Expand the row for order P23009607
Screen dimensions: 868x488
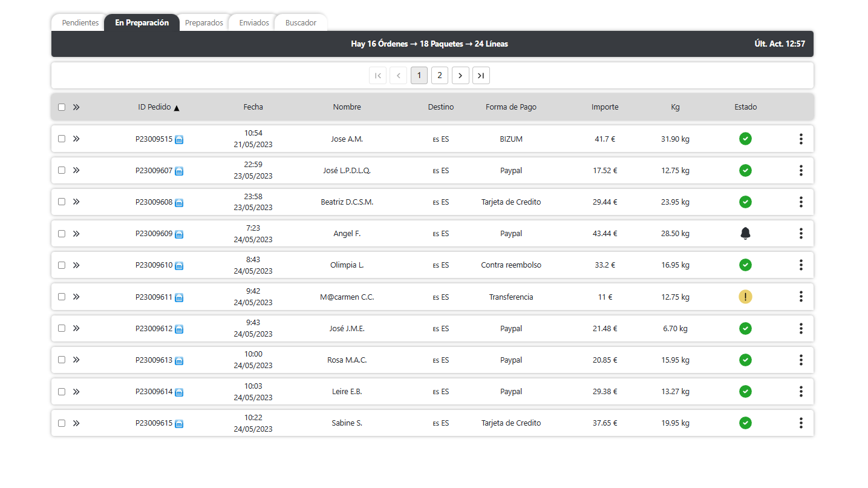tap(76, 170)
